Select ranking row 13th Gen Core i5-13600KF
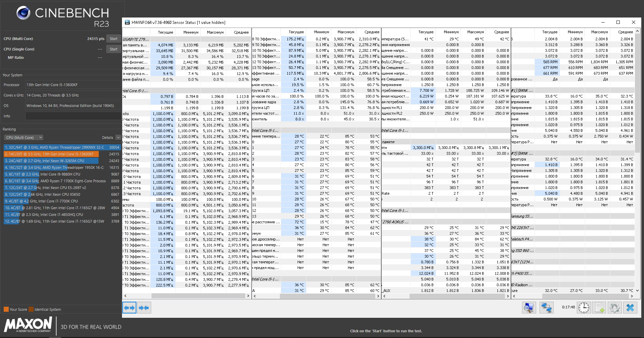 tap(62, 154)
